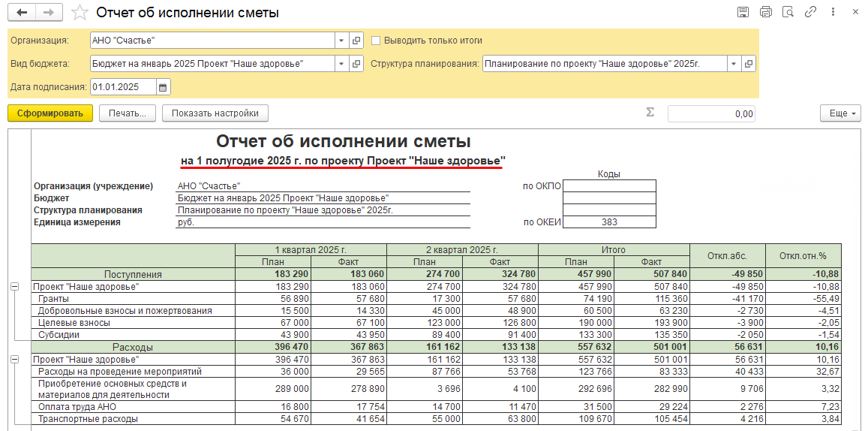Toggle the Выводить только итоги checkbox
868x431 pixels.
[x=376, y=41]
